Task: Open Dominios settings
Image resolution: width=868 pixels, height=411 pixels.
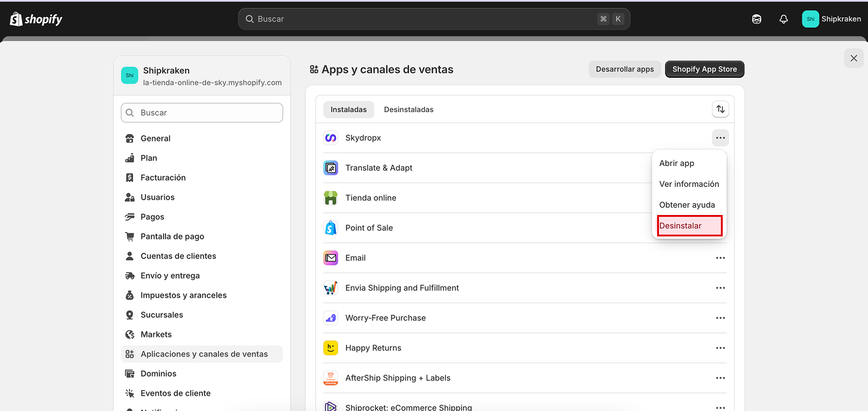Action: [x=202, y=374]
